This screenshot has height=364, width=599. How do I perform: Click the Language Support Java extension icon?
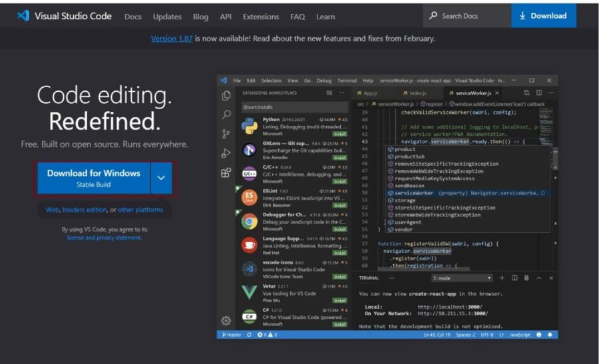pyautogui.click(x=249, y=245)
